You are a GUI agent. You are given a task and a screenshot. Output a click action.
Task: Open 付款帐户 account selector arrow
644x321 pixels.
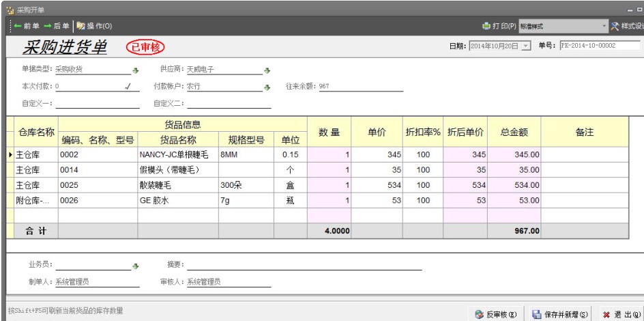[x=267, y=87]
